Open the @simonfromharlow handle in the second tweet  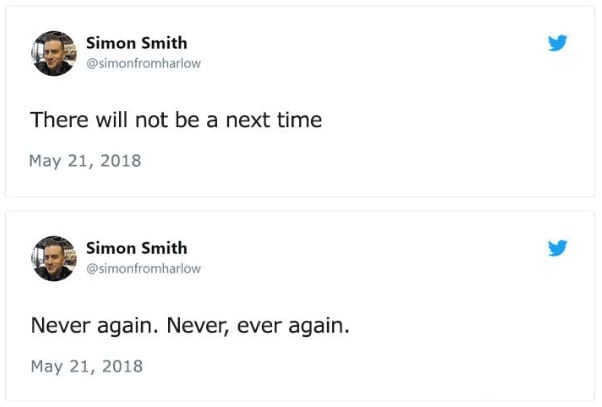point(144,268)
